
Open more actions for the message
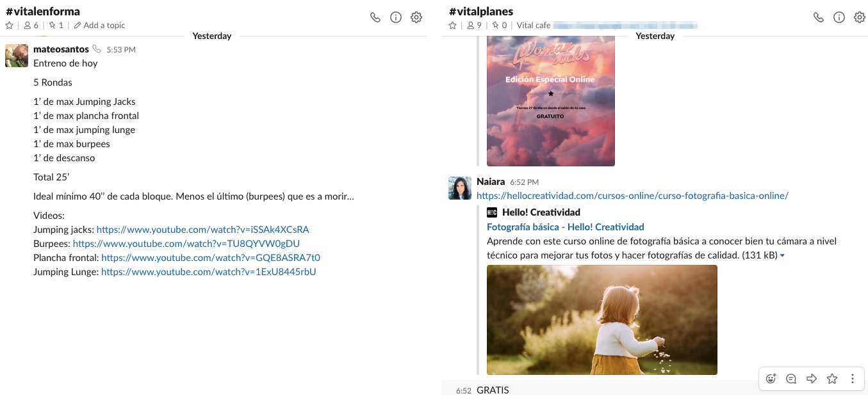pyautogui.click(x=853, y=379)
